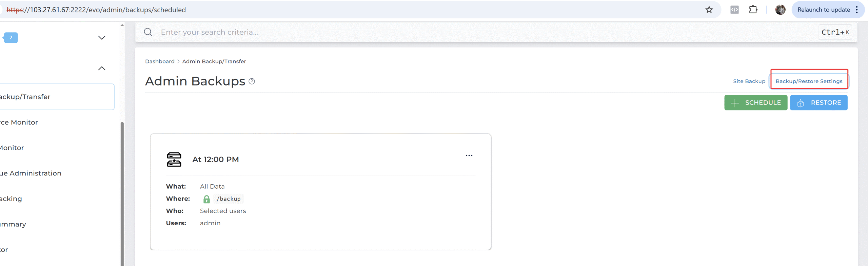Click the code extension icon in toolbar
The width and height of the screenshot is (868, 266).
click(734, 10)
